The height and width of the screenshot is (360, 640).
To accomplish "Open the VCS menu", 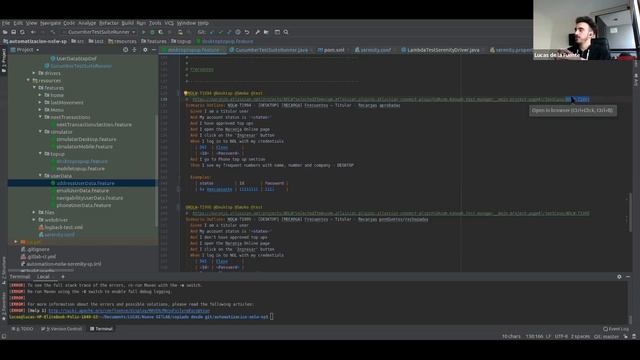I will [169, 23].
